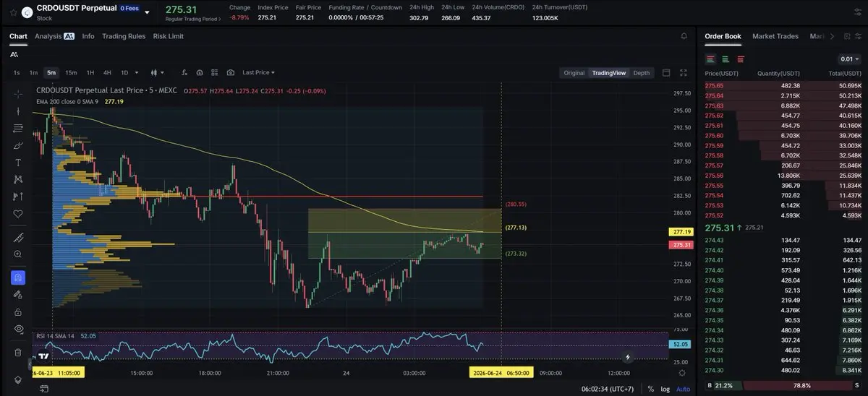
Task: Select the trend line drawing tool
Action: pyautogui.click(x=18, y=111)
